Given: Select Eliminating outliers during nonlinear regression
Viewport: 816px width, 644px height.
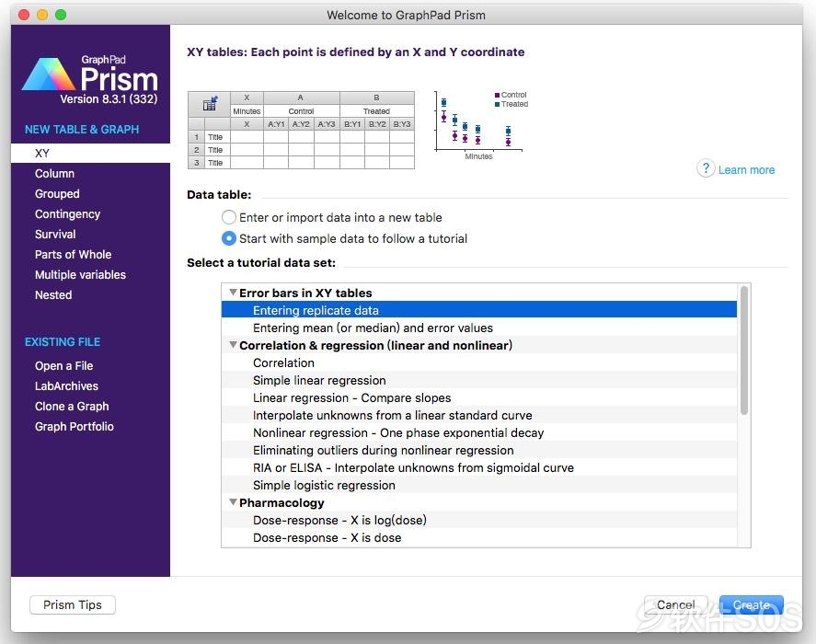Looking at the screenshot, I should (x=478, y=450).
